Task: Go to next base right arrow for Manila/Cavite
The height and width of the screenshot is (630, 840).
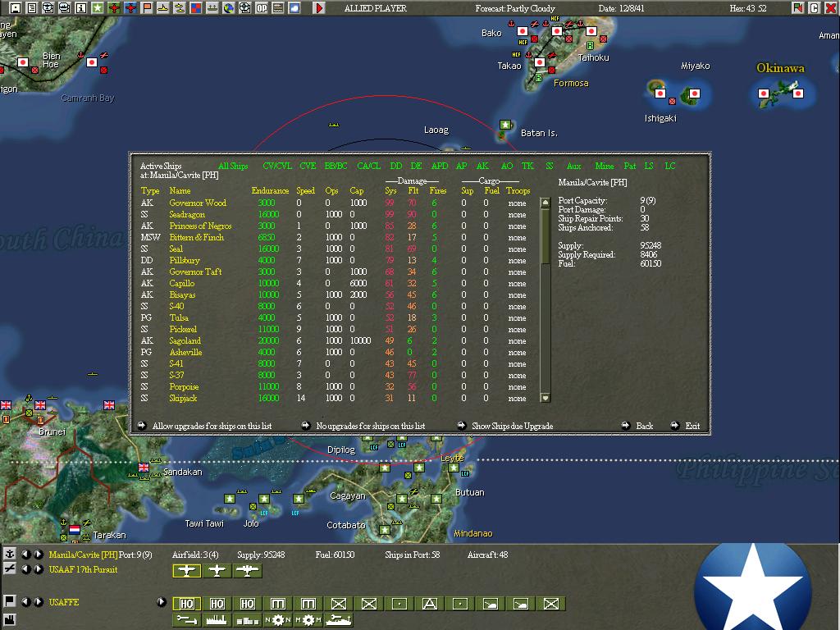Action: [x=38, y=555]
